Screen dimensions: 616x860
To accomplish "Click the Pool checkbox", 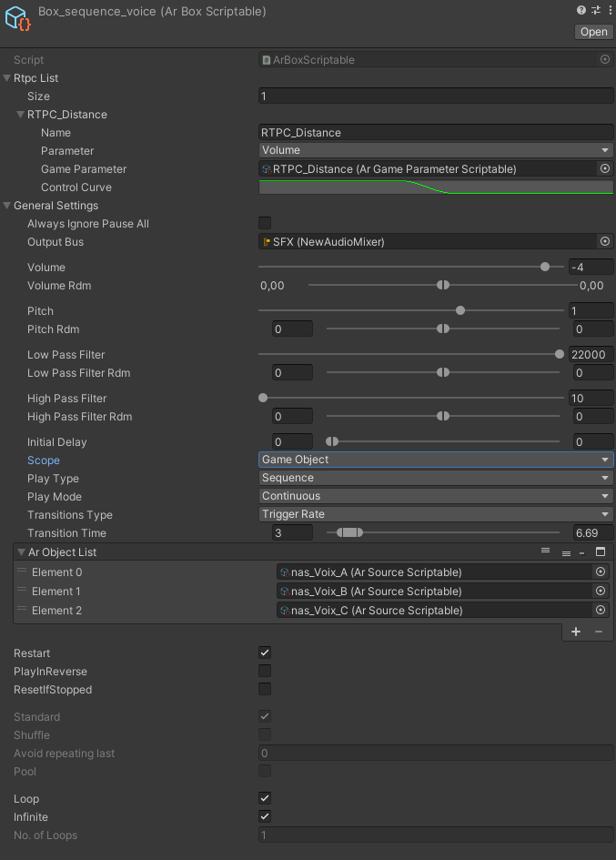I will point(265,771).
